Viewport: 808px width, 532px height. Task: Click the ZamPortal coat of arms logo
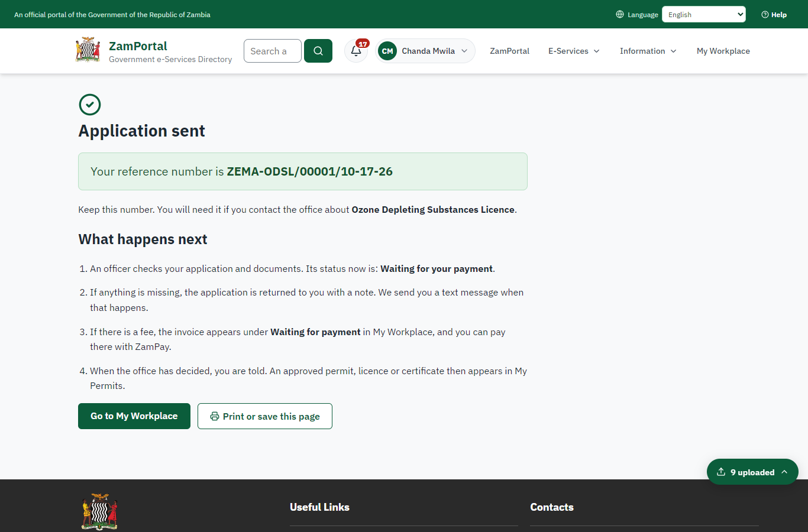point(88,50)
